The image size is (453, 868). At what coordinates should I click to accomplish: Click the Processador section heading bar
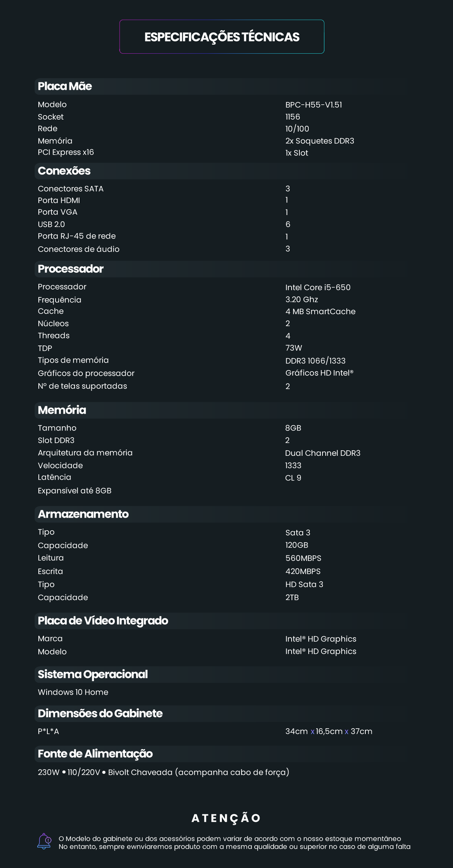pyautogui.click(x=71, y=269)
